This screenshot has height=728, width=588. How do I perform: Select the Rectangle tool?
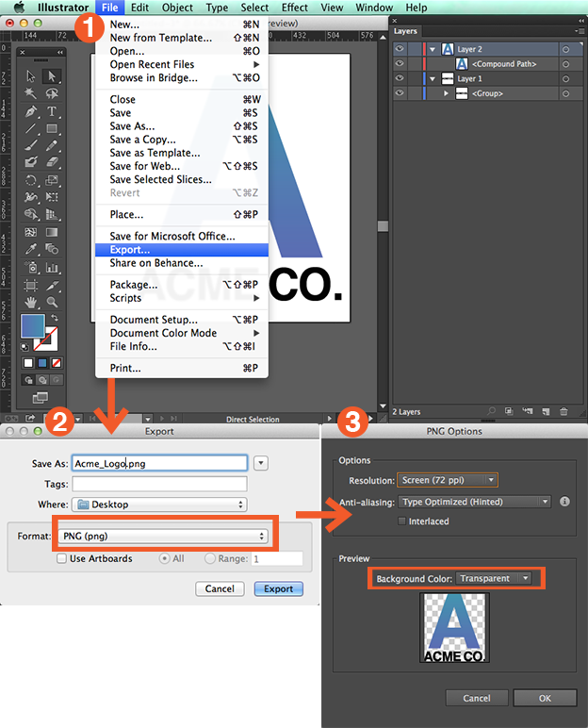tap(52, 128)
